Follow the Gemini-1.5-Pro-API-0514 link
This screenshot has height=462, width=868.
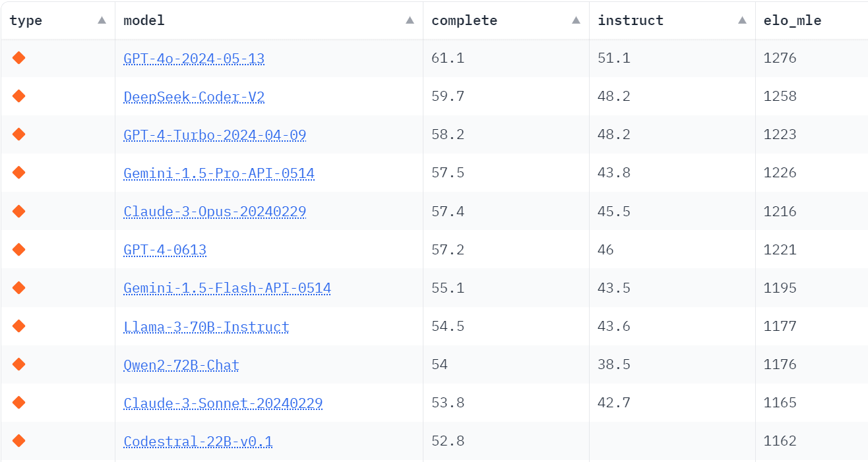(219, 173)
